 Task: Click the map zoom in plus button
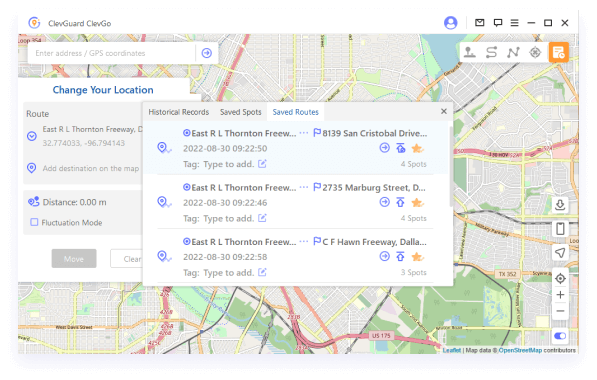tap(560, 295)
